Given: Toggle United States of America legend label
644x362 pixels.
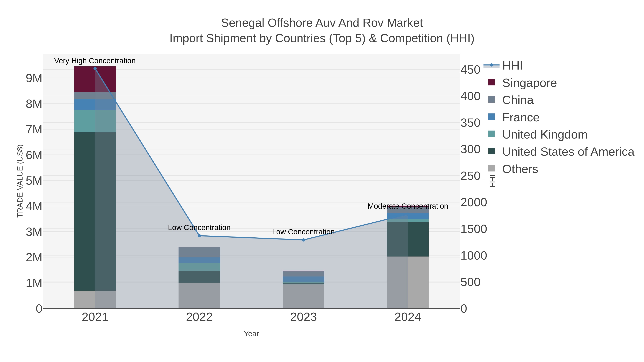Looking at the screenshot, I should [x=568, y=152].
